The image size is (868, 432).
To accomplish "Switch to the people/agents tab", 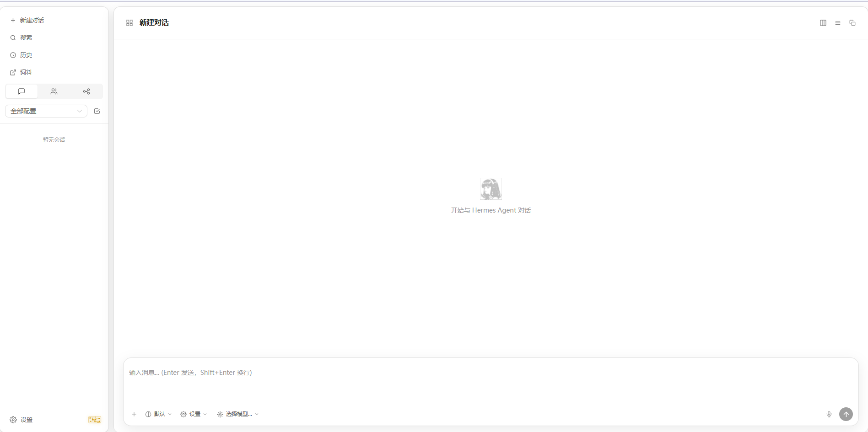I will click(x=54, y=91).
